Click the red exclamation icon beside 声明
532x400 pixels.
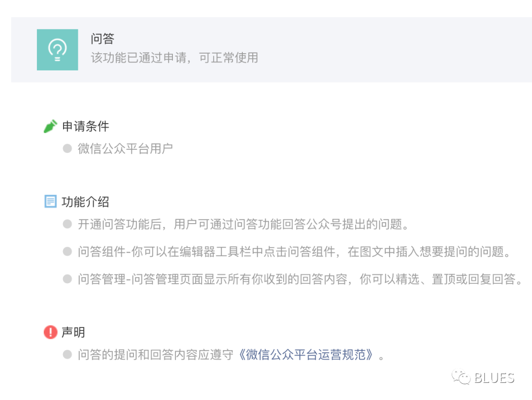51,332
